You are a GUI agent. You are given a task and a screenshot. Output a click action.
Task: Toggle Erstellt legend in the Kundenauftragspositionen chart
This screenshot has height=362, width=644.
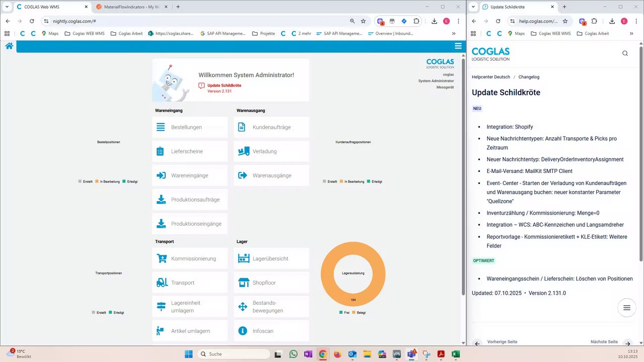coord(330,181)
